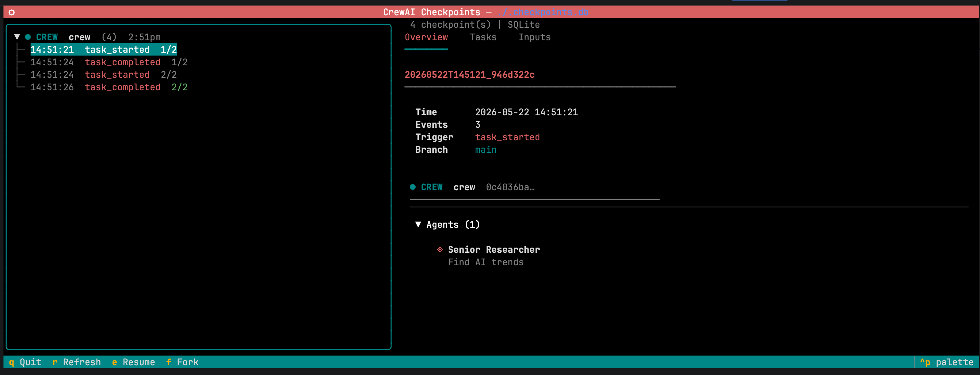Image resolution: width=980 pixels, height=375 pixels.
Task: Quit via the q Quit footer button
Action: (x=25, y=362)
